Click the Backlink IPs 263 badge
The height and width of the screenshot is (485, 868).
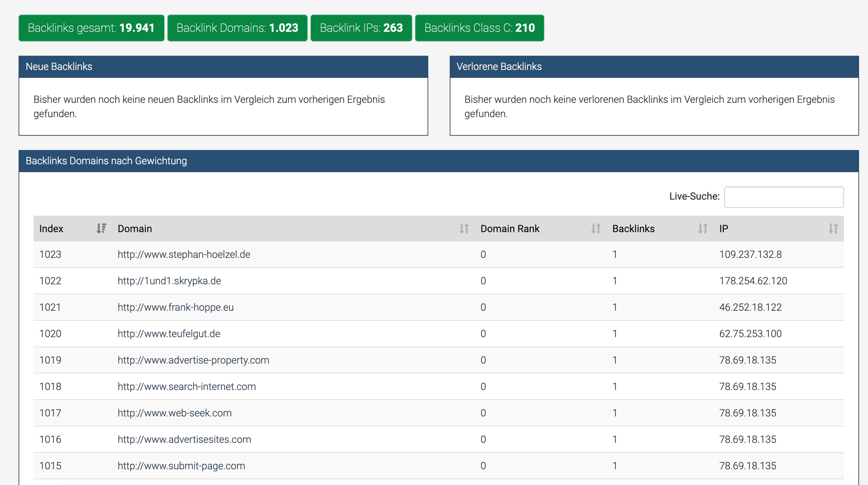click(x=361, y=27)
